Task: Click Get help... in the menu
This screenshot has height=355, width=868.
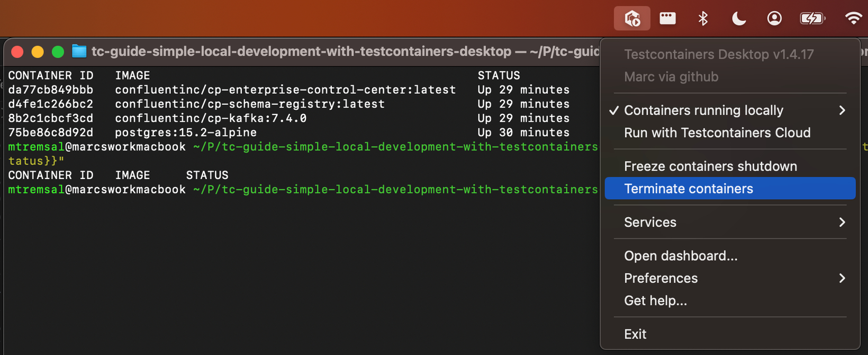Action: (x=730, y=300)
